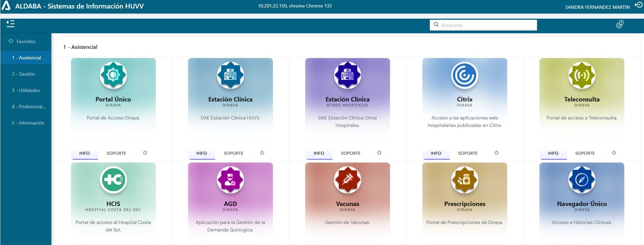Click the HCIS card title

(x=113, y=204)
